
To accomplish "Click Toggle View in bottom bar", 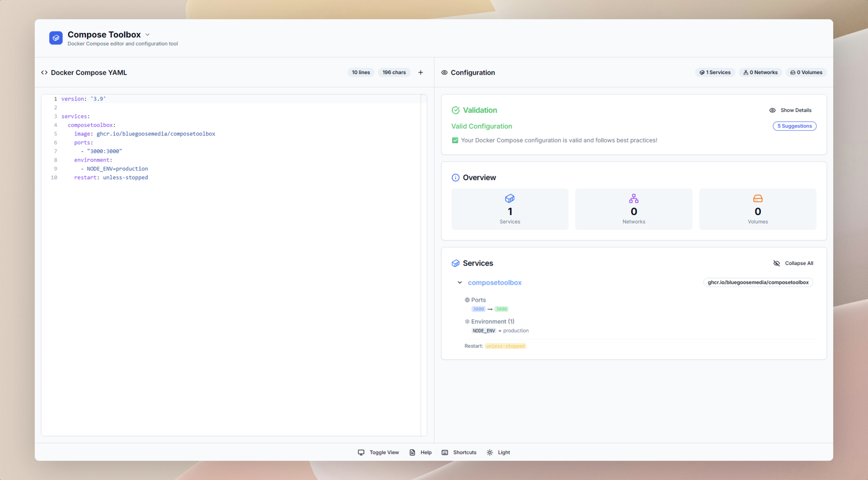I will (x=378, y=452).
